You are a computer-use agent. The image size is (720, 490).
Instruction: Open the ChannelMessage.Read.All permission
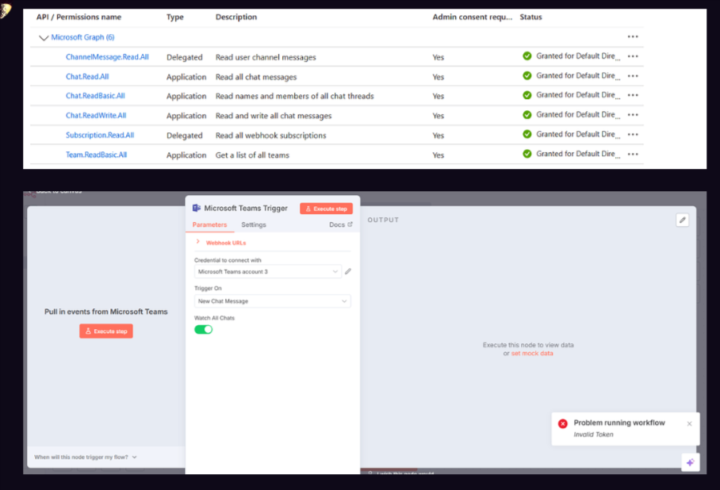pyautogui.click(x=107, y=57)
